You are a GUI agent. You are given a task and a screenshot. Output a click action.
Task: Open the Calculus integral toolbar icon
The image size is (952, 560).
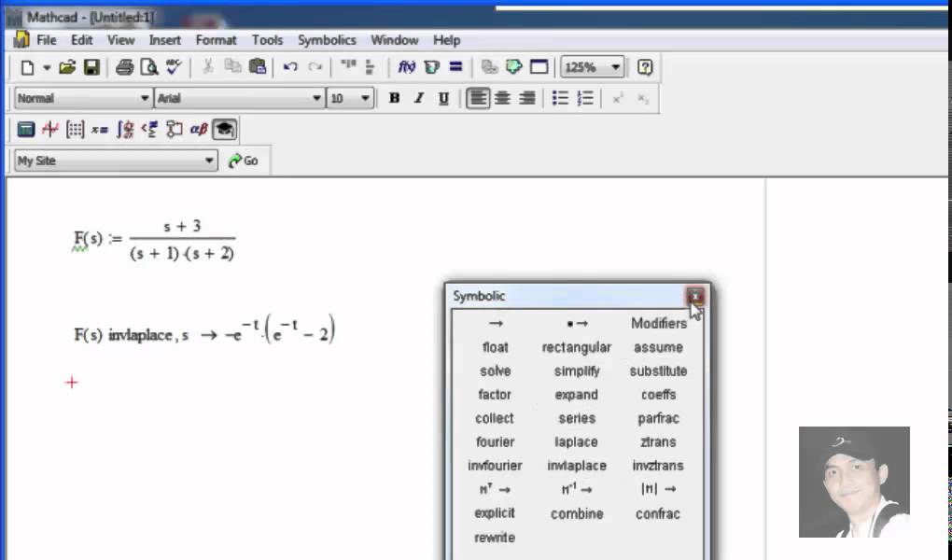(x=125, y=129)
